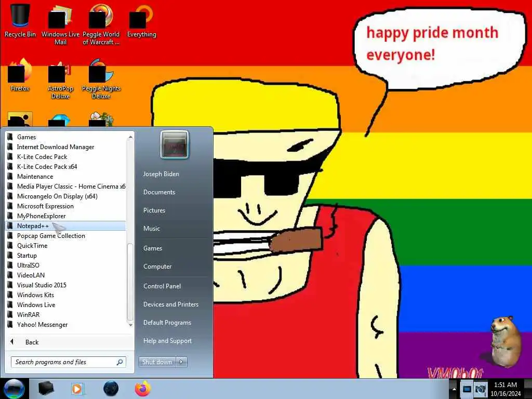Expand the Maintenance folder

[x=65, y=177]
